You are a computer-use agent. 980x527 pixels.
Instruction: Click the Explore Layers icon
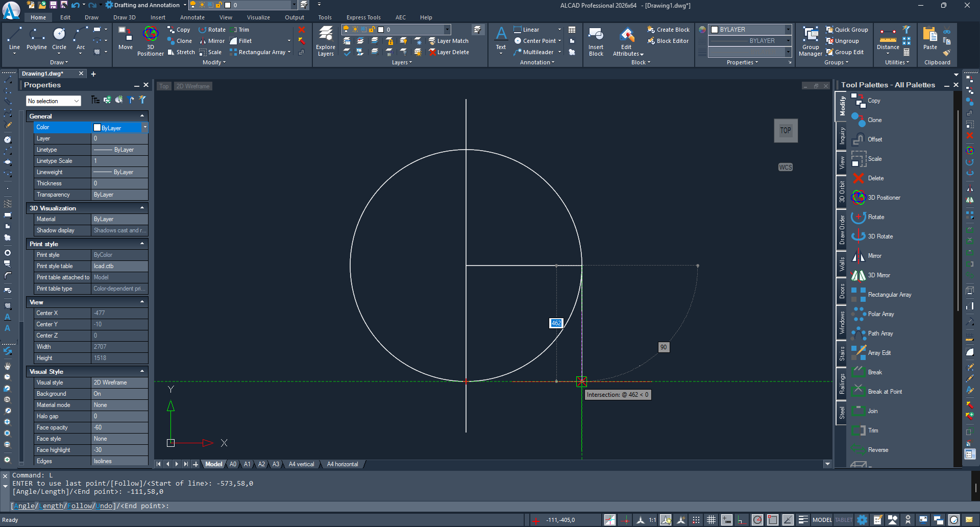326,40
